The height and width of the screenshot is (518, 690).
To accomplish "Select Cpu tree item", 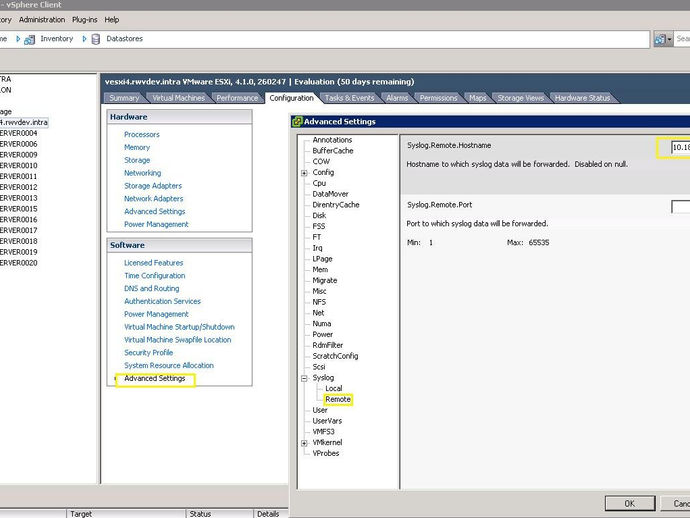I will click(x=319, y=183).
